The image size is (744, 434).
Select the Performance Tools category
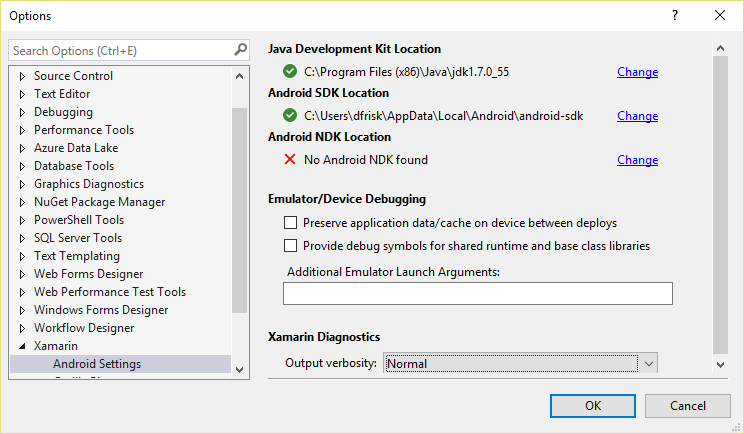(84, 130)
